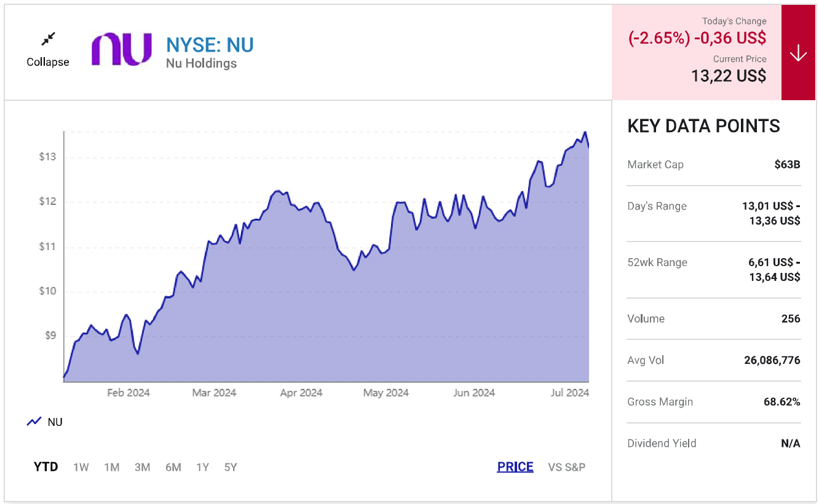This screenshot has height=504, width=819.
Task: Select the PRICE chart view
Action: (515, 467)
